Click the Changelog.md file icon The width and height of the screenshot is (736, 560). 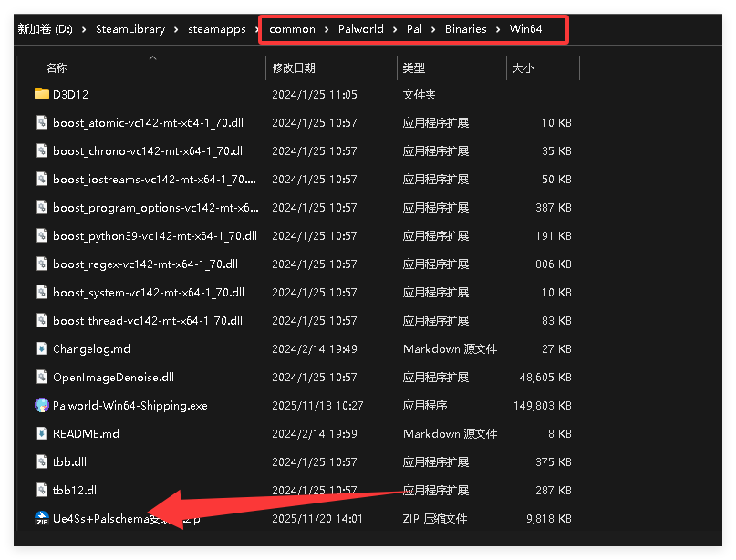click(x=41, y=348)
